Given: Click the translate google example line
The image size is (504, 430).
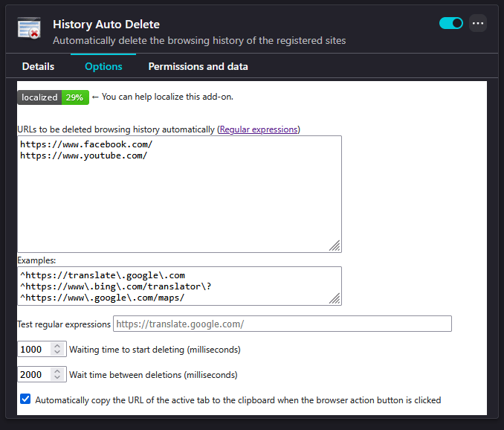Looking at the screenshot, I should pyautogui.click(x=103, y=275).
